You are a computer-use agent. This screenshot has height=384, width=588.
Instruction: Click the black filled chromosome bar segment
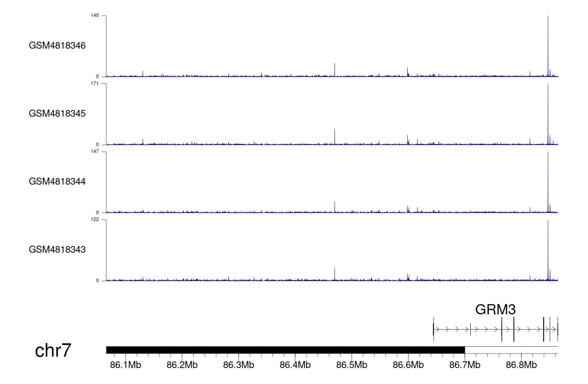coord(285,350)
